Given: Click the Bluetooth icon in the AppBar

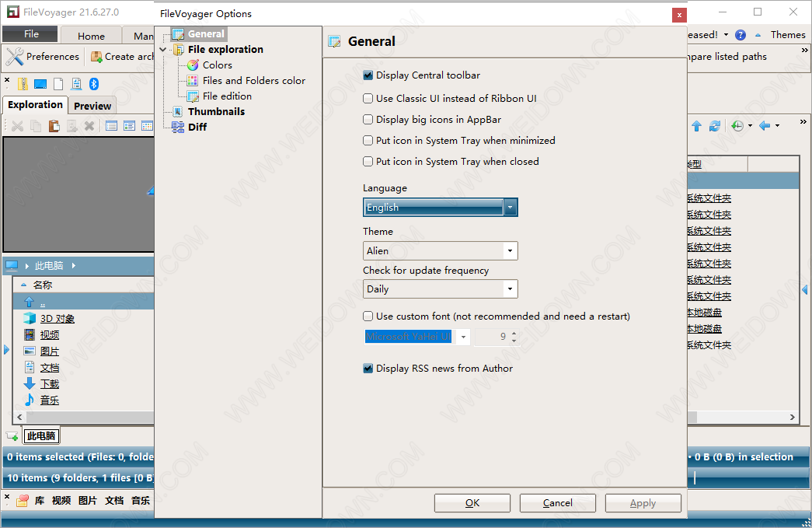Looking at the screenshot, I should coord(94,84).
